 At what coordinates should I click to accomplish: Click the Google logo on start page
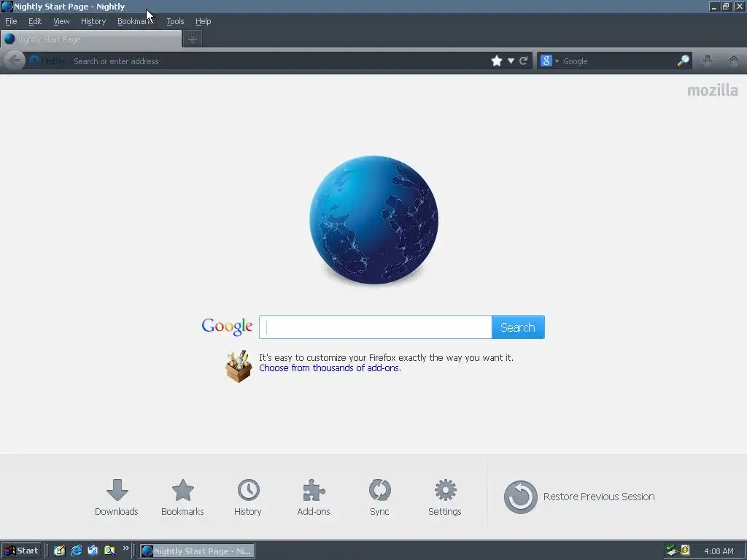pos(227,327)
